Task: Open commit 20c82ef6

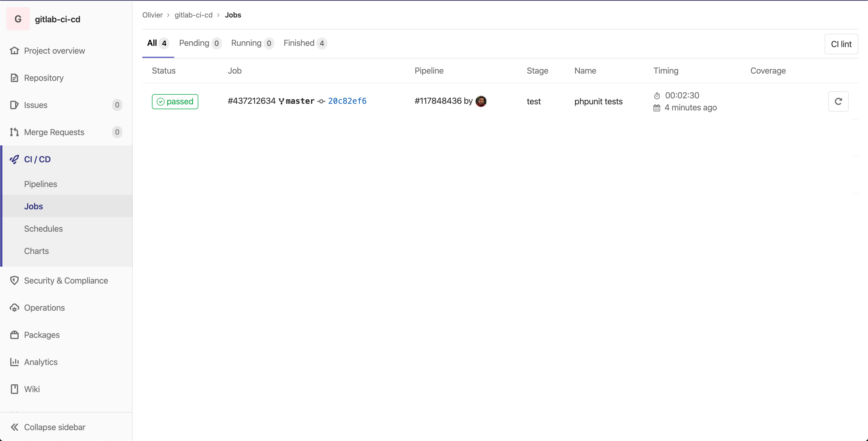Action: coord(347,101)
